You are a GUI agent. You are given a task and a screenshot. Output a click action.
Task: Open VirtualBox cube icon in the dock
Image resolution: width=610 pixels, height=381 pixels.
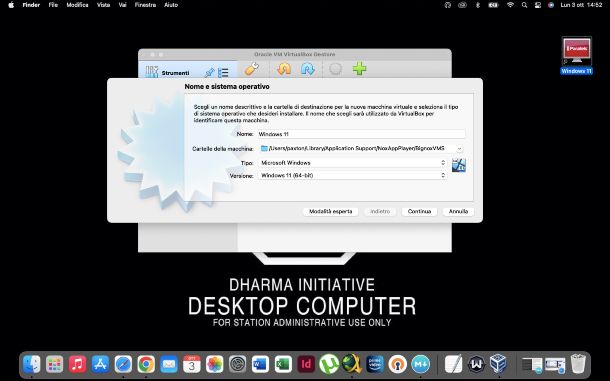498,364
